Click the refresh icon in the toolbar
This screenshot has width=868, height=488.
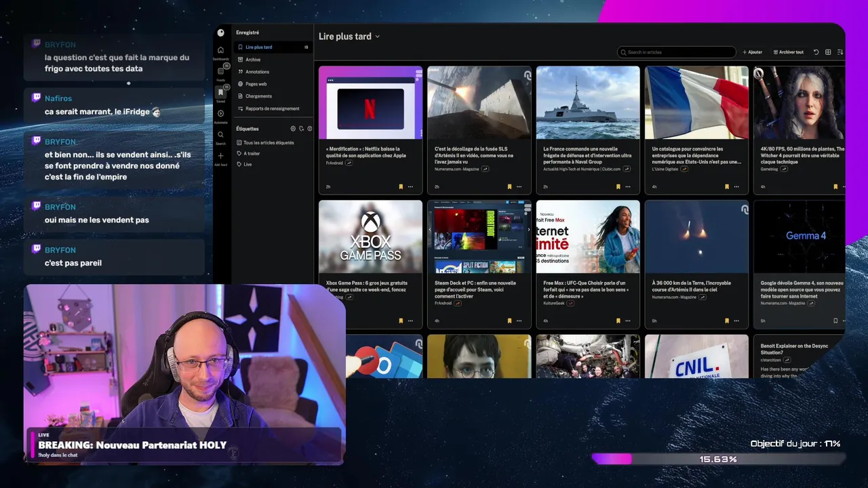tap(816, 52)
